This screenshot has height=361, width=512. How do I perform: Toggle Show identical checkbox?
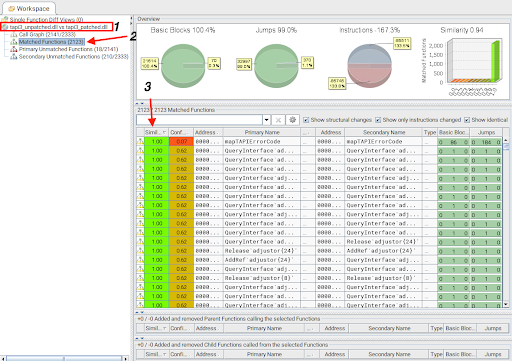(x=467, y=120)
